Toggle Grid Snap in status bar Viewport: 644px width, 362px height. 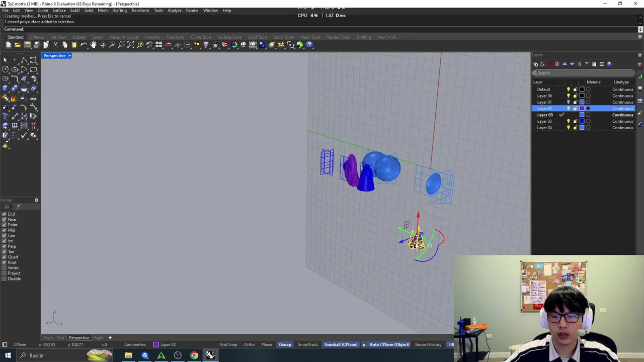pos(228,344)
